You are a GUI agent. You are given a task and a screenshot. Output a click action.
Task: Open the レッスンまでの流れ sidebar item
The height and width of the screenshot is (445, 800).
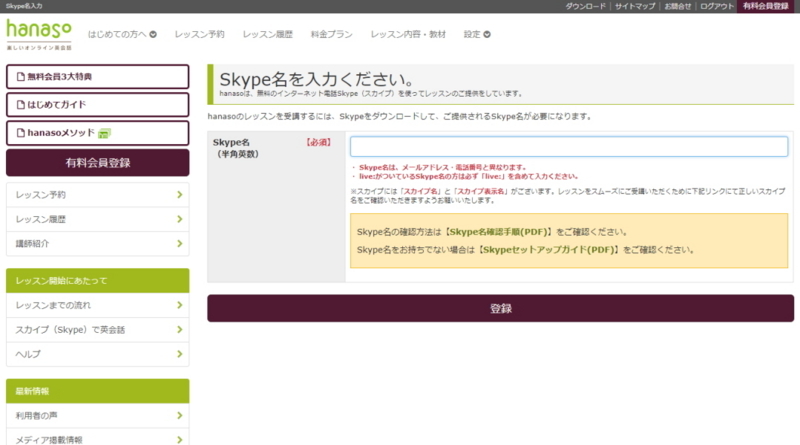pos(97,305)
